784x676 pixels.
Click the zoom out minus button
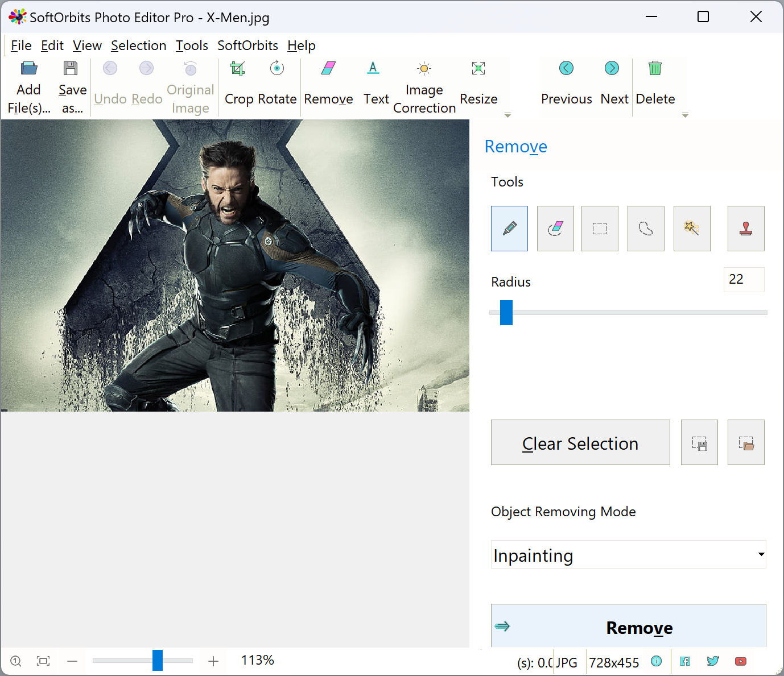(x=72, y=661)
